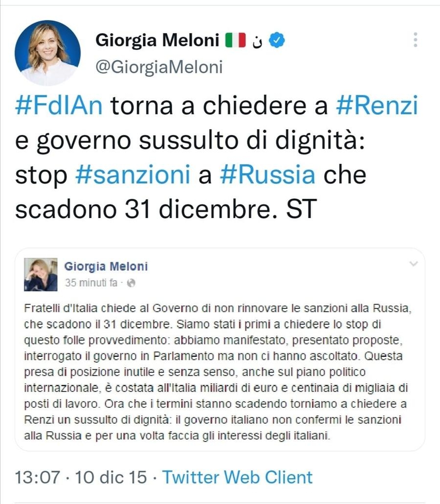Viewport: 440px width, 504px height.
Task: Open the small embedded post profile picture
Action: pyautogui.click(x=41, y=274)
